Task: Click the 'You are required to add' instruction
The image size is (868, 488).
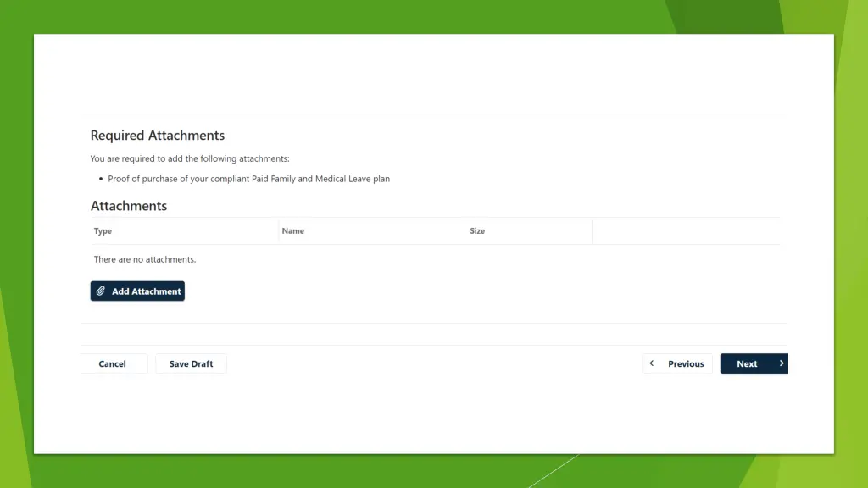Action: pos(190,159)
